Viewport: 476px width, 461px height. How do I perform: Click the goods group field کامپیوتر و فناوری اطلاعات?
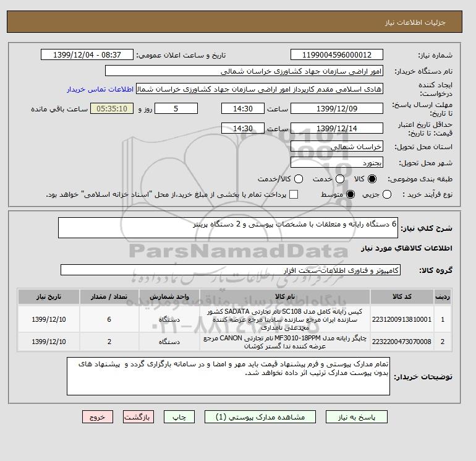coord(231,270)
